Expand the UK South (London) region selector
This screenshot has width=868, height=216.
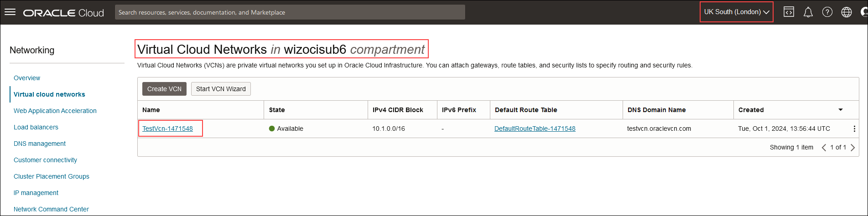click(737, 12)
